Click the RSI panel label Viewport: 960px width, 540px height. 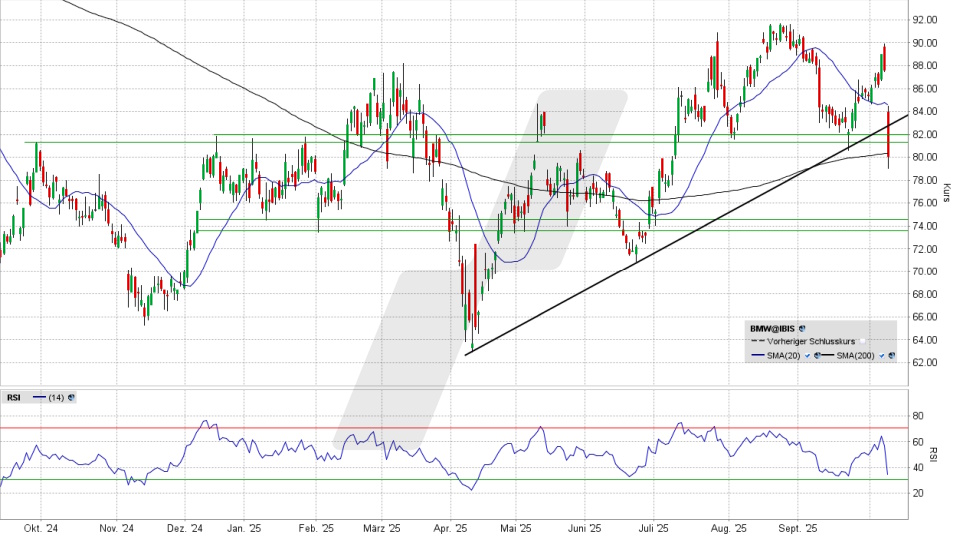[x=14, y=397]
